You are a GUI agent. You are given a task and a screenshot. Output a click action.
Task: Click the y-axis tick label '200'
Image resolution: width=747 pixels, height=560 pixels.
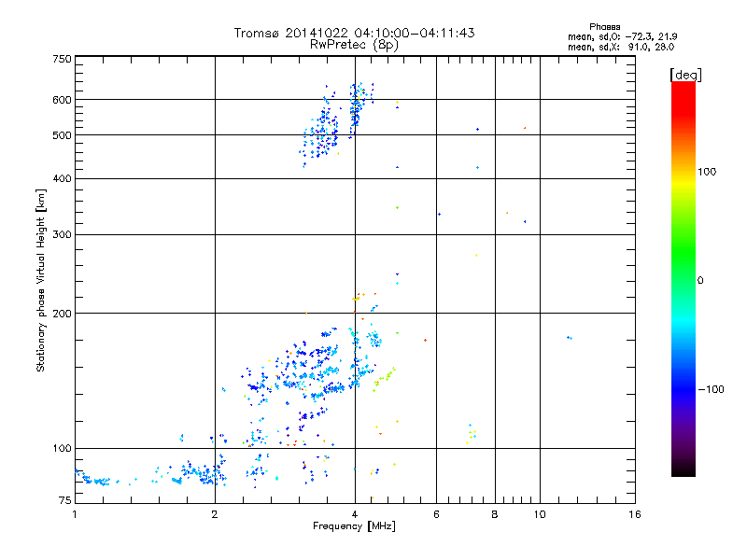coord(62,314)
